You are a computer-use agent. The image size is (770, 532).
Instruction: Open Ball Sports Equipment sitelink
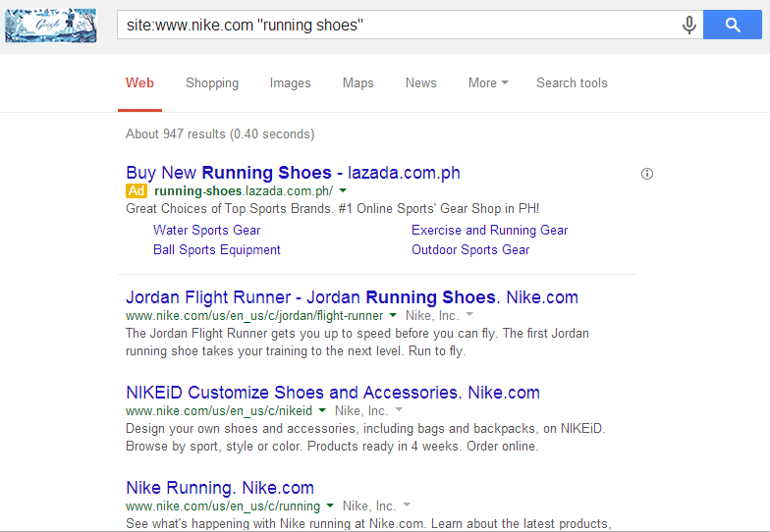pos(216,249)
